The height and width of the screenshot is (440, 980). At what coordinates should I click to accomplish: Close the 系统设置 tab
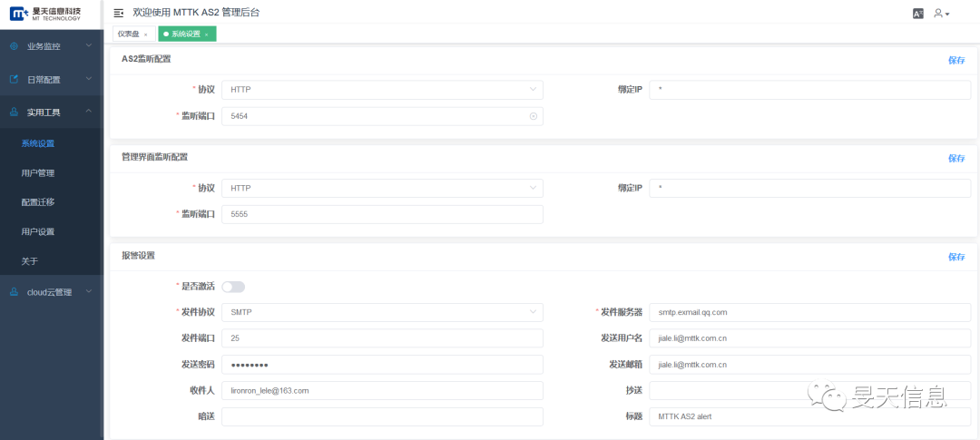[x=206, y=34]
